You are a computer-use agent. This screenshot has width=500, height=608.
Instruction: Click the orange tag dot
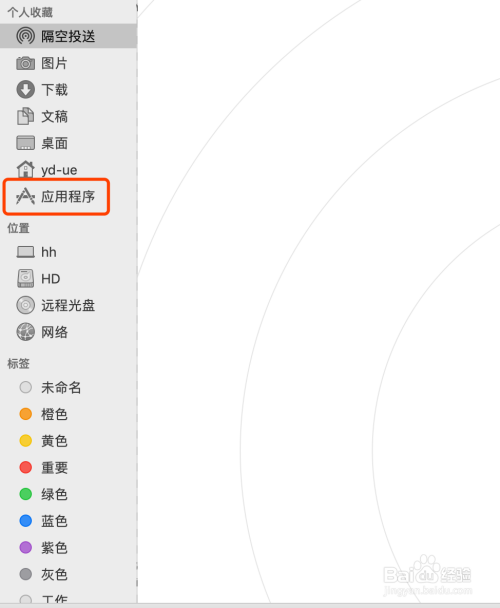(x=26, y=414)
